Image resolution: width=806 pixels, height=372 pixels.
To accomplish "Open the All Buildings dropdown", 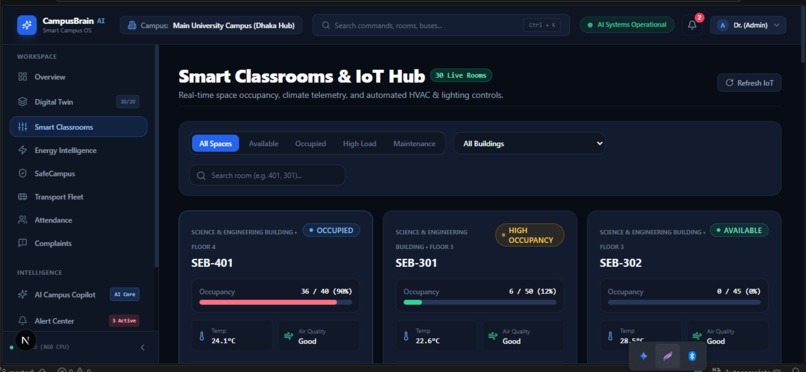I will 529,144.
